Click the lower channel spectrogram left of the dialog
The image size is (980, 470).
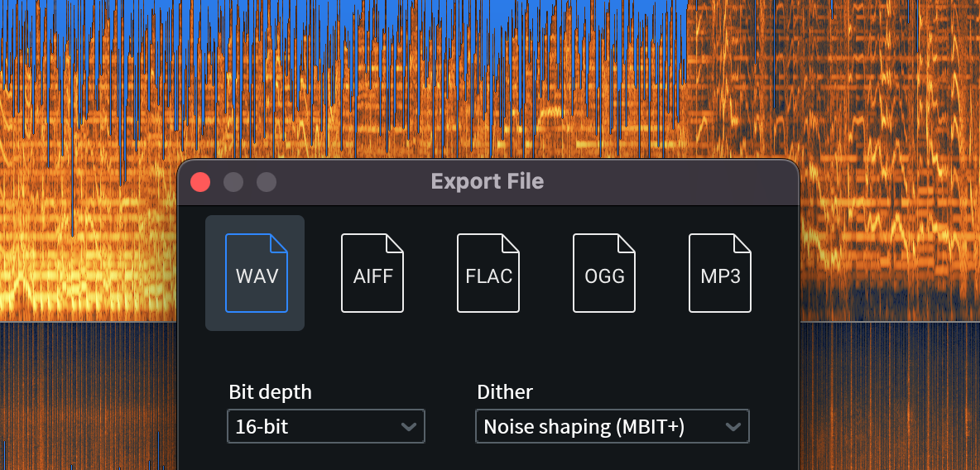click(x=83, y=397)
